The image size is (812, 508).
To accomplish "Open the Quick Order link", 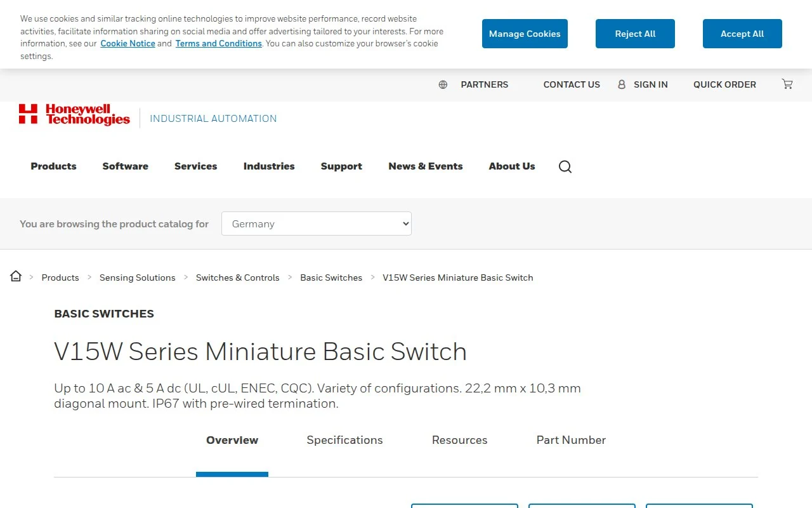I will (x=724, y=84).
